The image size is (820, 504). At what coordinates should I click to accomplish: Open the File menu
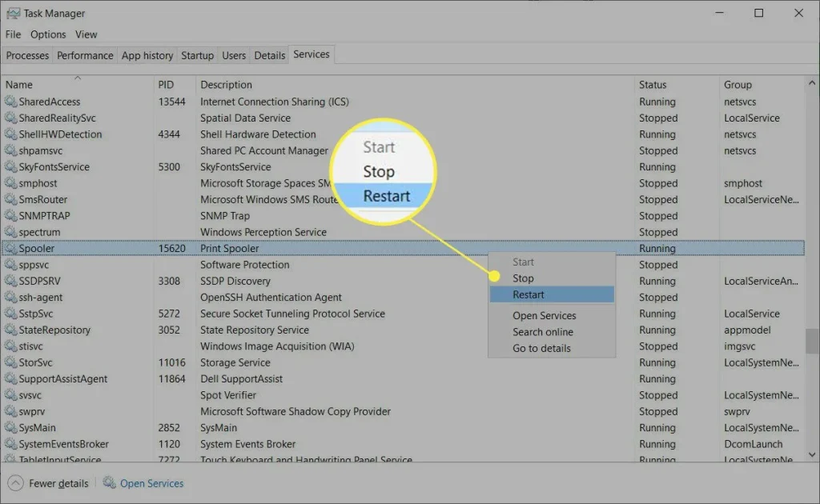(13, 34)
